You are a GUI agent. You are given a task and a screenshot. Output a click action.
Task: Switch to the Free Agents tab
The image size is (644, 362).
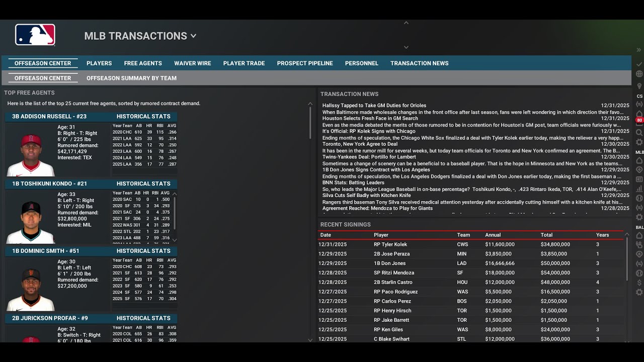143,63
